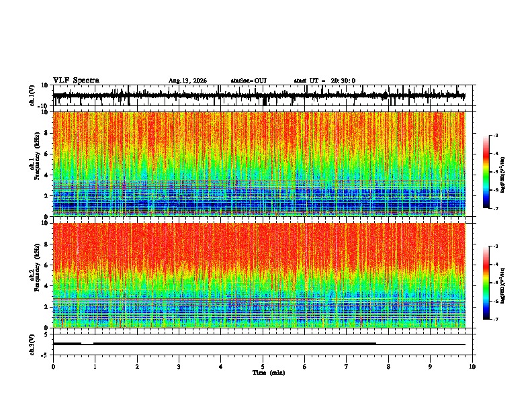Image resolution: width=532 pixels, height=411 pixels.
Task: Click time axis tick label "5"
Action: pyautogui.click(x=263, y=367)
